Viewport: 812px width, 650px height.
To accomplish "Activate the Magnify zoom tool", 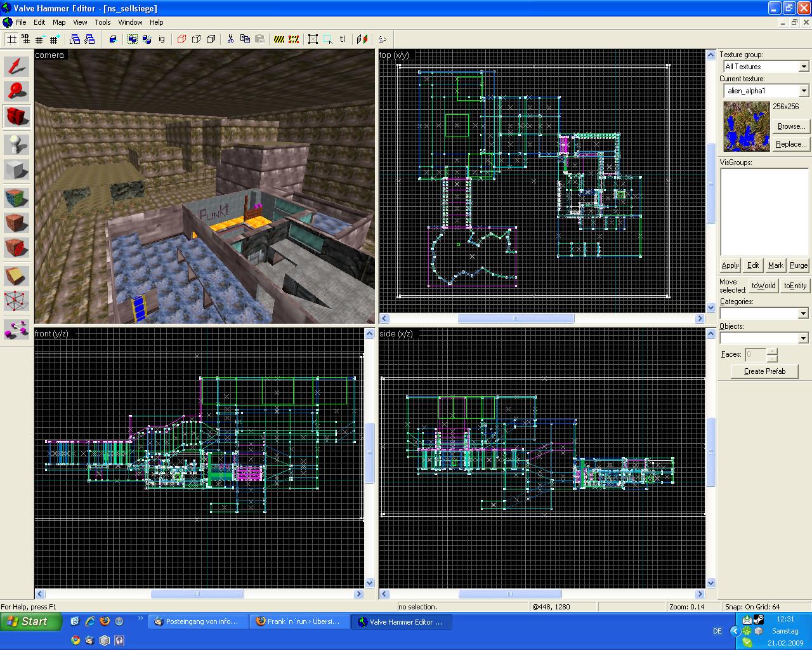I will point(17,91).
